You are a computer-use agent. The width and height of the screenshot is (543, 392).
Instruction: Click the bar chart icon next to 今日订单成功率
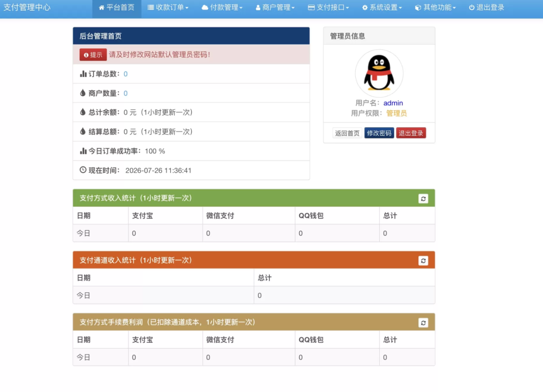(x=83, y=151)
